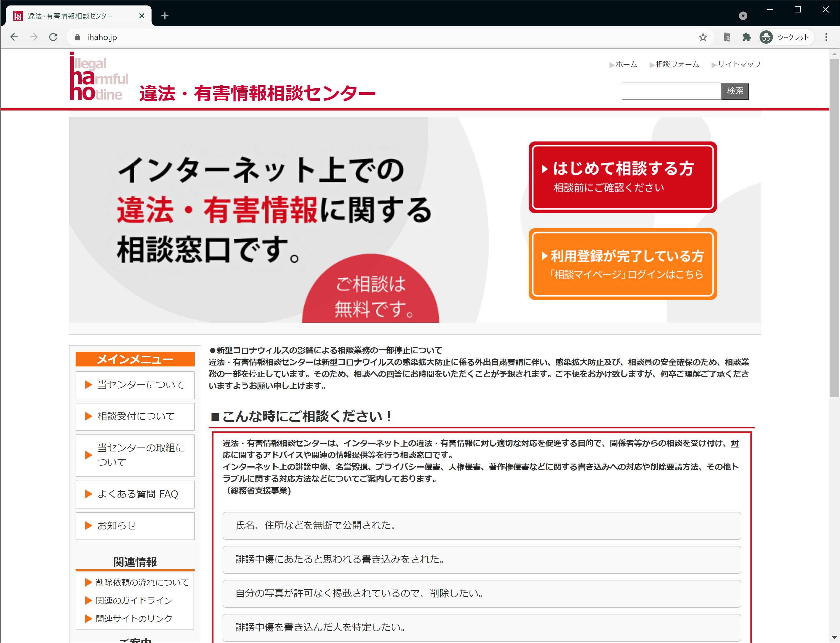This screenshot has height=643, width=840.
Task: Open the サイトマップ top link
Action: [x=739, y=64]
